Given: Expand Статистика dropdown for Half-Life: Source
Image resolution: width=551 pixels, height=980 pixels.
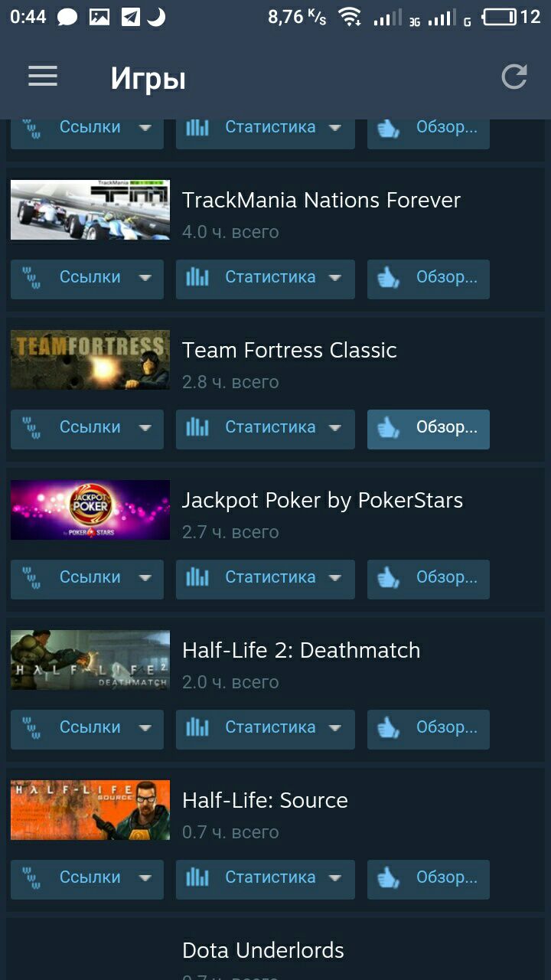Looking at the screenshot, I should 335,879.
